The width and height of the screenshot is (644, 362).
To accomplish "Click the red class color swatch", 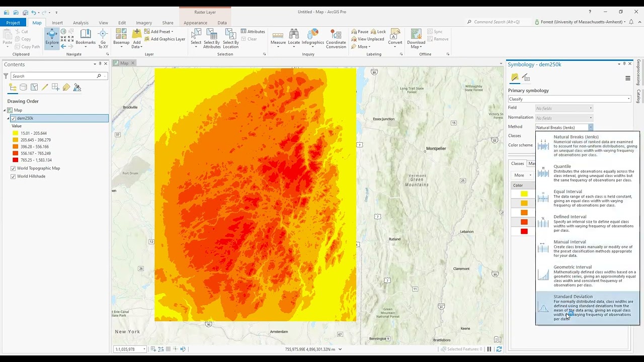I will pos(524,231).
